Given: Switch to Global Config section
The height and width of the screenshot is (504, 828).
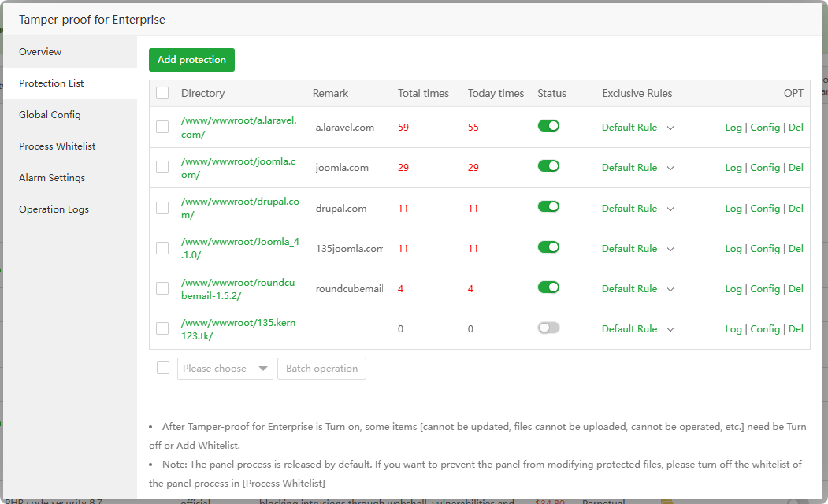Looking at the screenshot, I should (x=50, y=115).
